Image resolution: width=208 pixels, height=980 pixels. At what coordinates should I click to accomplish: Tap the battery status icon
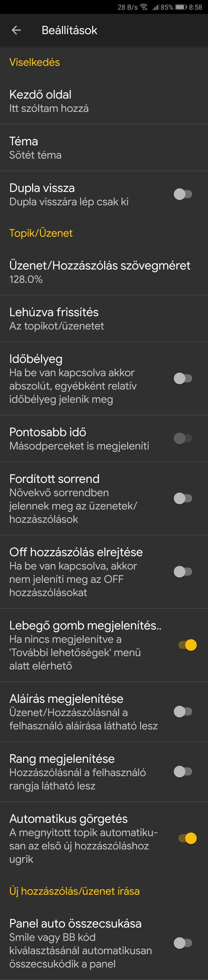[181, 7]
